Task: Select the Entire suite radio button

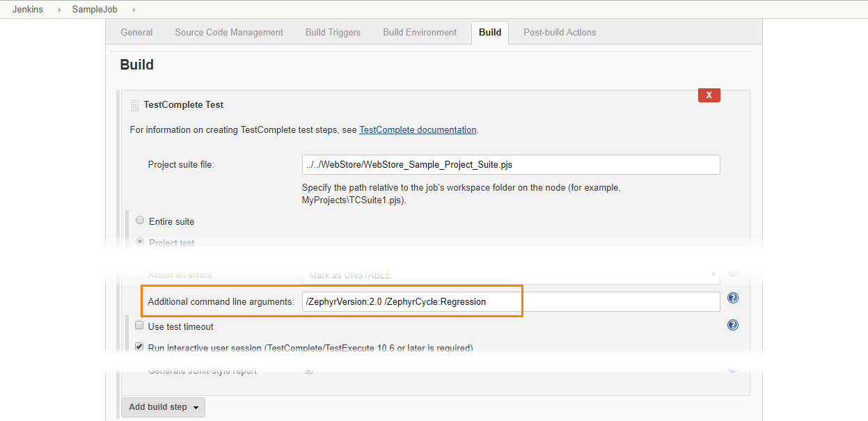Action: [x=140, y=220]
